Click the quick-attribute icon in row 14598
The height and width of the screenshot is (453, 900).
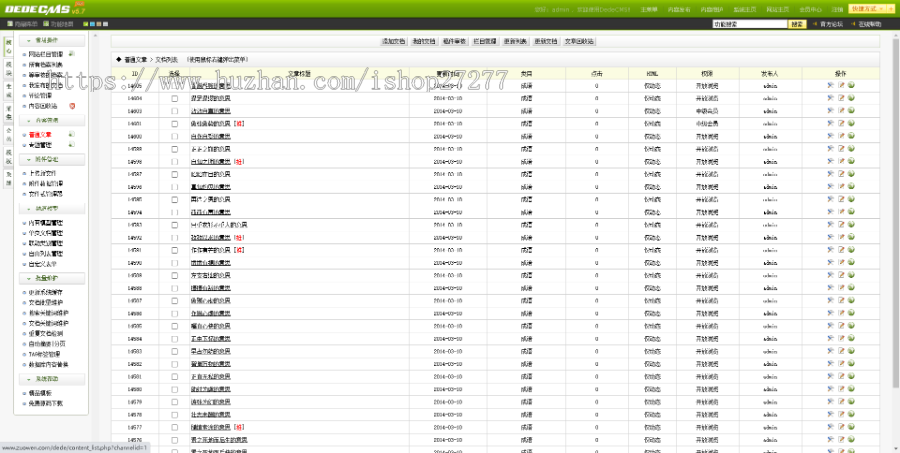[830, 161]
